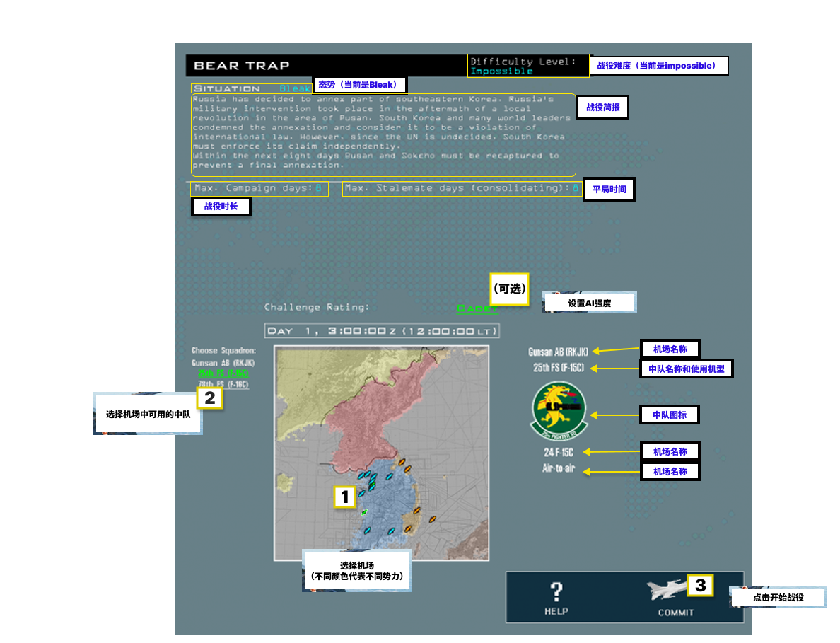This screenshot has width=840, height=643.
Task: Select the southwesternmost cyan airbase icon on map
Action: coord(366,530)
